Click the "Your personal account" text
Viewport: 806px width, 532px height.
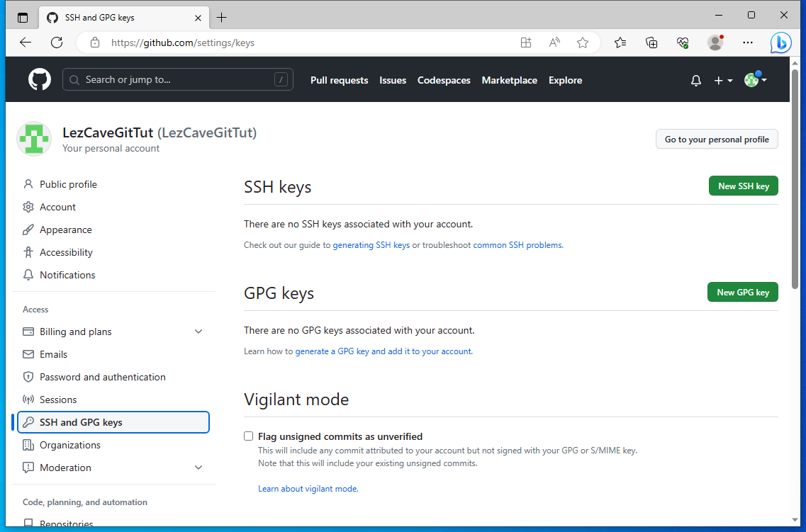(111, 148)
